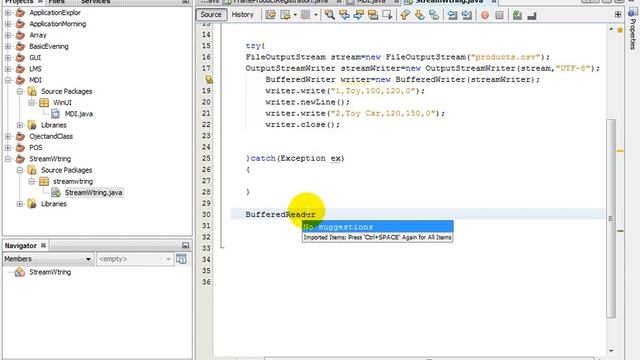
Task: Click on BufferedReader text line 30
Action: pos(280,214)
